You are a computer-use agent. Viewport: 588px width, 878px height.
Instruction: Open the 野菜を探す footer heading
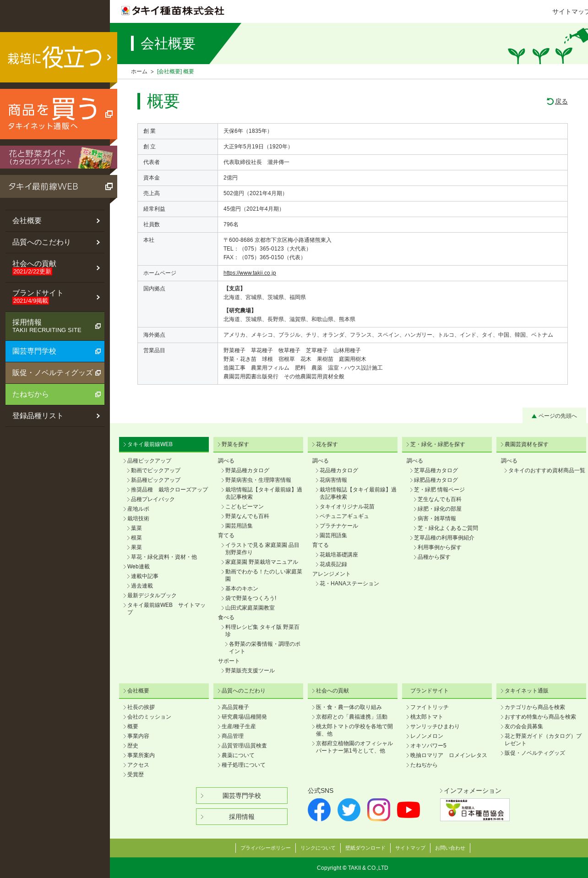(x=258, y=444)
